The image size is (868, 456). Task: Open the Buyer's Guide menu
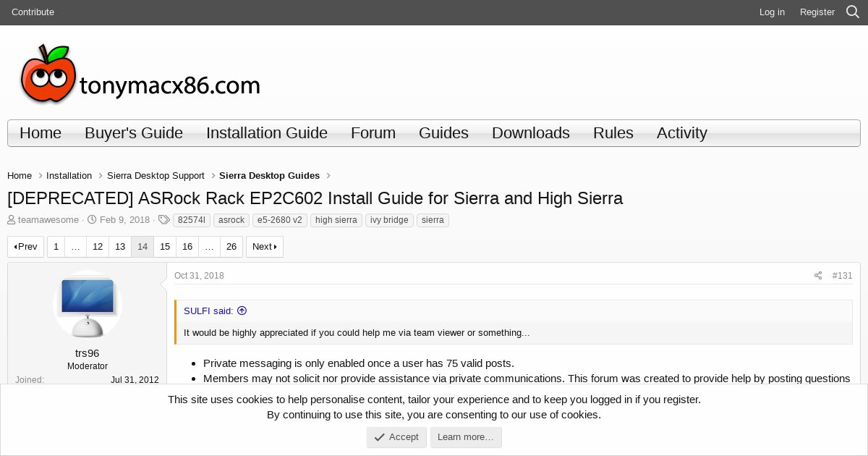point(134,133)
